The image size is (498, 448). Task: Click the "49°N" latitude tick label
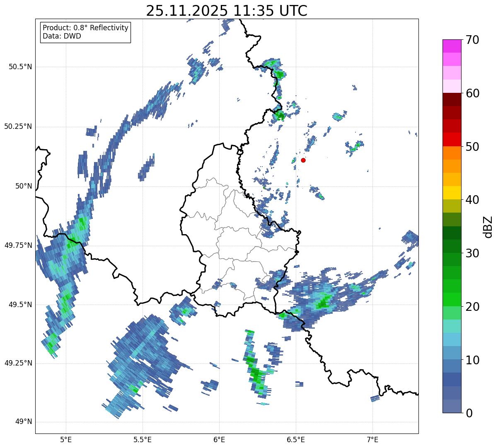(24, 422)
